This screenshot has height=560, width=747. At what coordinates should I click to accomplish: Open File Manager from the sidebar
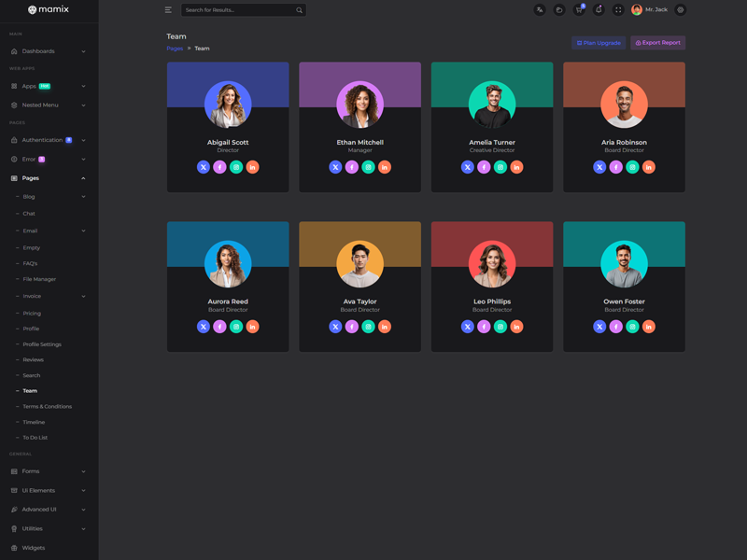point(39,279)
